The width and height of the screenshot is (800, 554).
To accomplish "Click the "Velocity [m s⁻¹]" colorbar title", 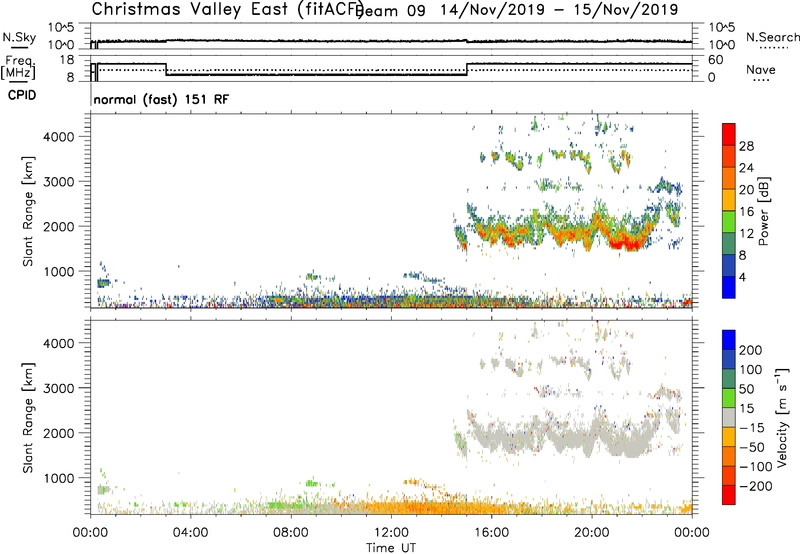I will [x=782, y=417].
